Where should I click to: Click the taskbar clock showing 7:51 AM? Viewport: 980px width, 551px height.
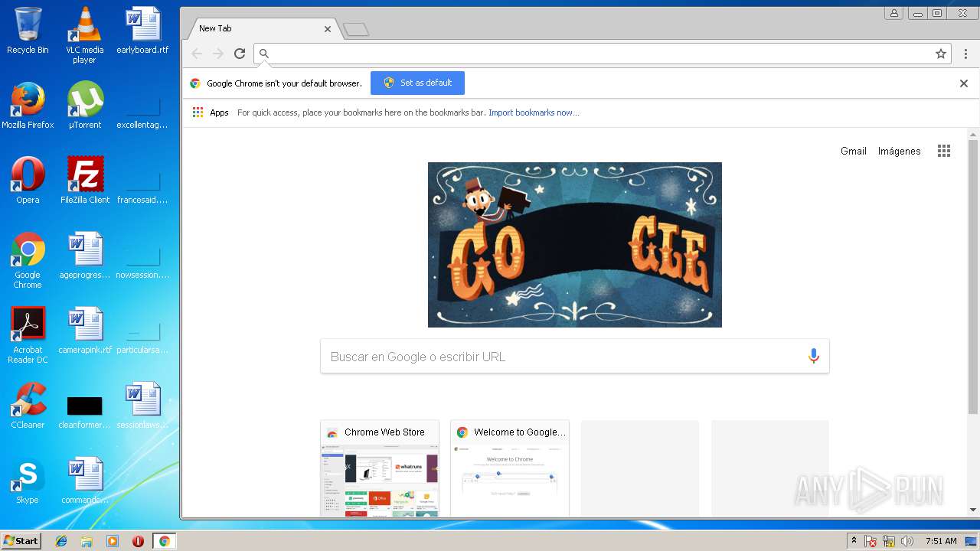click(941, 541)
